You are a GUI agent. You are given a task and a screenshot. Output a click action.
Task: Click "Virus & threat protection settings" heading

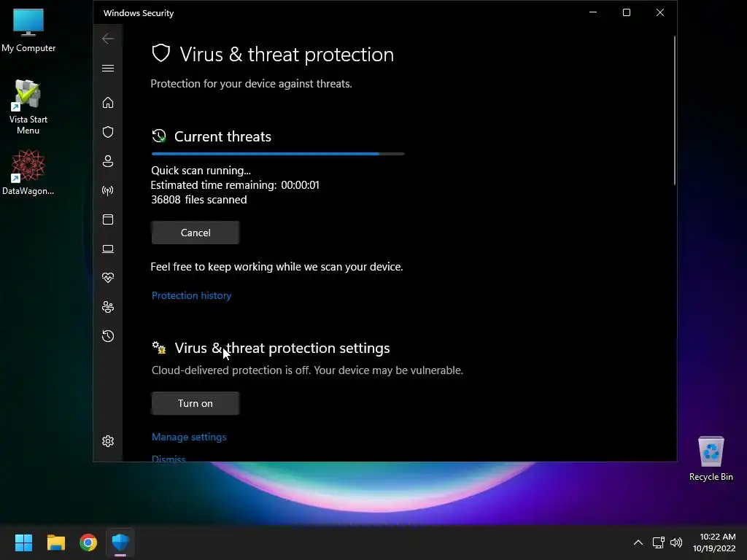pos(282,348)
